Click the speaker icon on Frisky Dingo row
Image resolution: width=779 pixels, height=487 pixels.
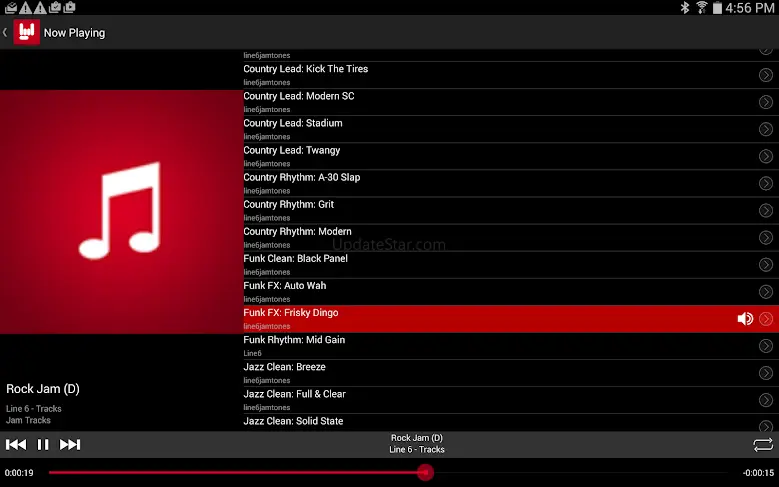[x=745, y=319]
